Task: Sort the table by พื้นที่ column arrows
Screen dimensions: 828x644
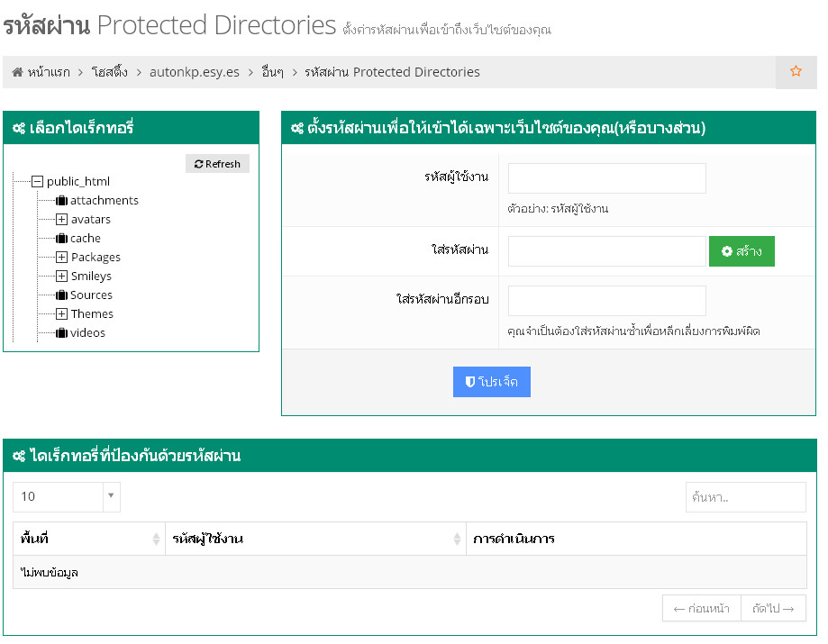Action: (x=156, y=540)
